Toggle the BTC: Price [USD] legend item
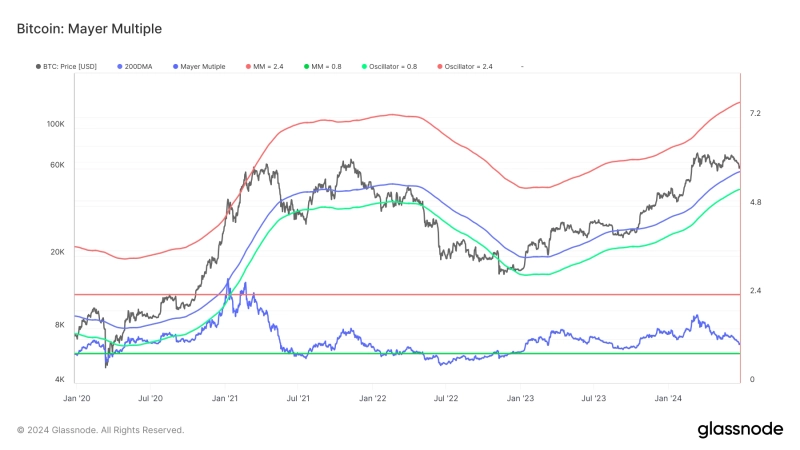This screenshot has width=800, height=450. 69,66
